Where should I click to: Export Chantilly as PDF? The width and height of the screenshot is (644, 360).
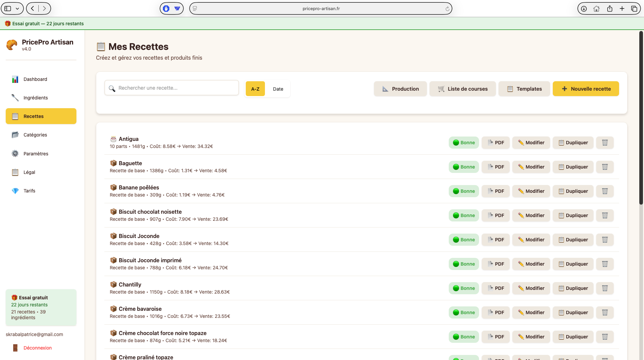[496, 288]
